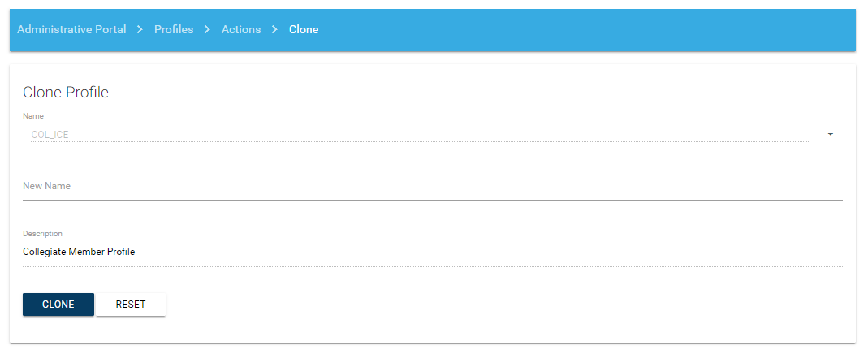Click the chevron between Profiles and Actions

coord(207,30)
